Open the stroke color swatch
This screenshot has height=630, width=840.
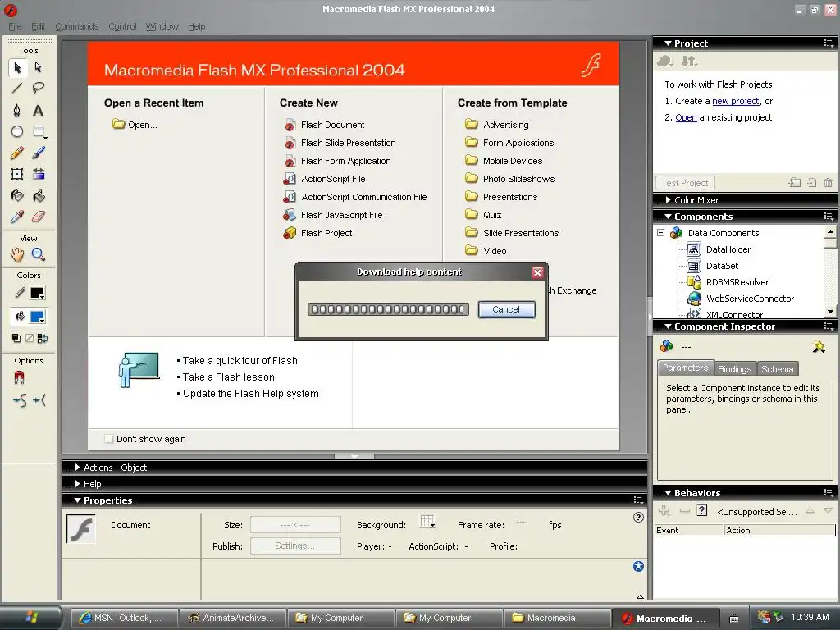pos(37,293)
